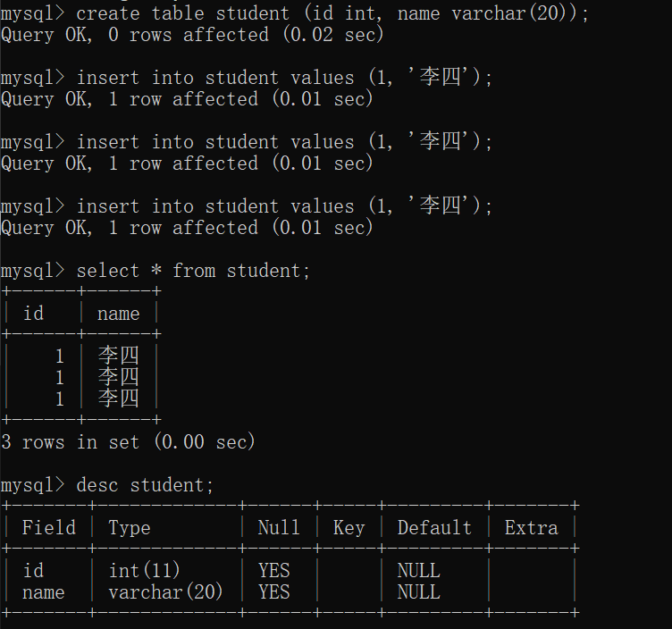
Task: Click the "Key" column header
Action: pyautogui.click(x=349, y=528)
